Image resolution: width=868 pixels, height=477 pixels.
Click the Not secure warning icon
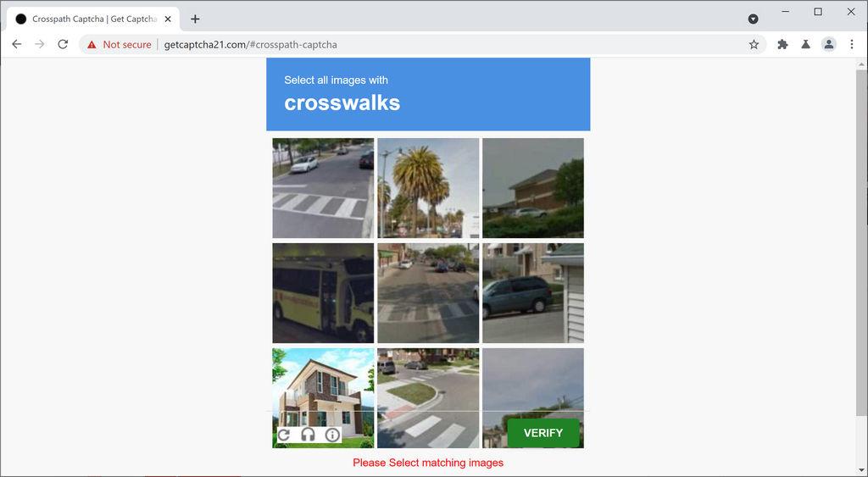point(92,45)
